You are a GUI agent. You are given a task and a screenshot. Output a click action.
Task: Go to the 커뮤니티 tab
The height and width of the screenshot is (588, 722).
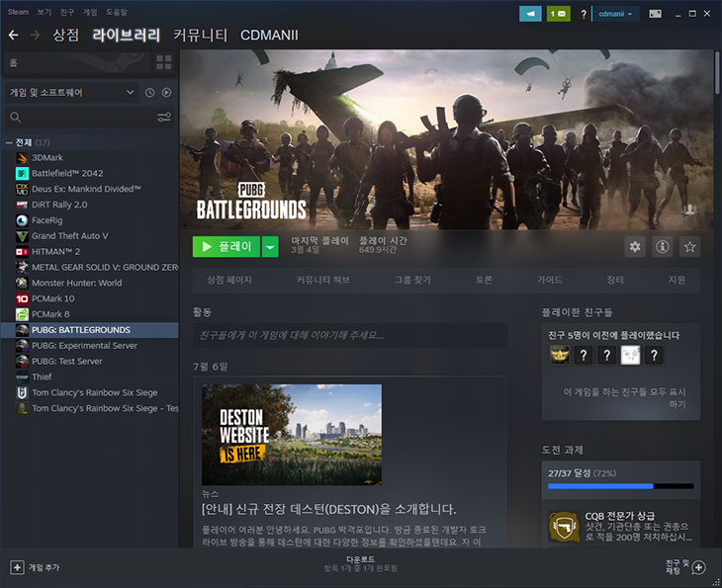[x=201, y=35]
